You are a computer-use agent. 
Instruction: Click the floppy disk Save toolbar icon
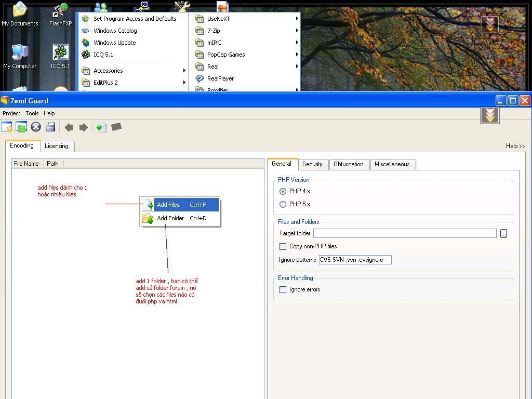pos(50,127)
